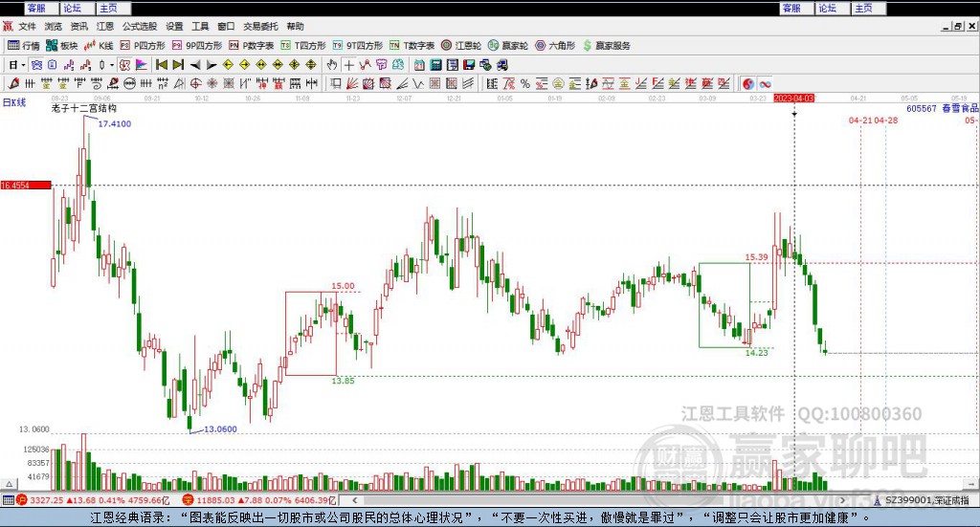Open the P四方形 tool
The image size is (980, 527).
pyautogui.click(x=143, y=46)
